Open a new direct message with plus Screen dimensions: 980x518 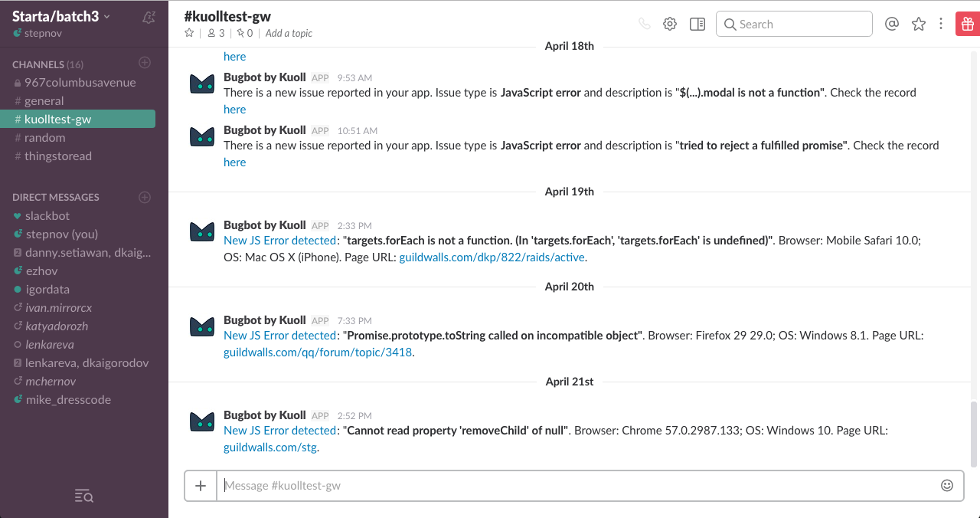pyautogui.click(x=145, y=197)
